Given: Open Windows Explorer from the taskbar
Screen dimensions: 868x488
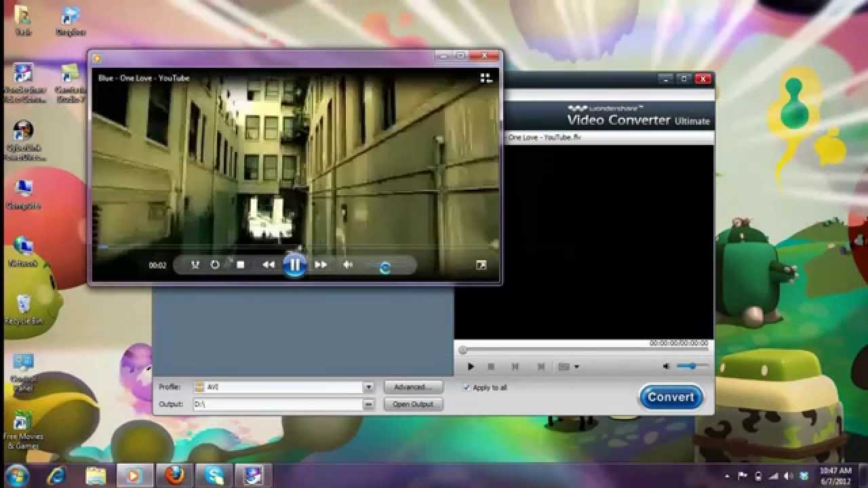Looking at the screenshot, I should pos(96,474).
